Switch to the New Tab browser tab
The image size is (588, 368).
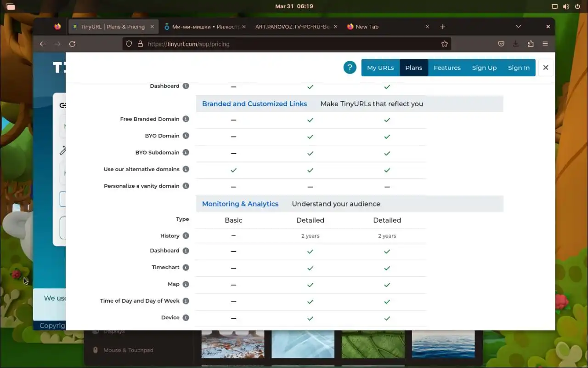388,27
